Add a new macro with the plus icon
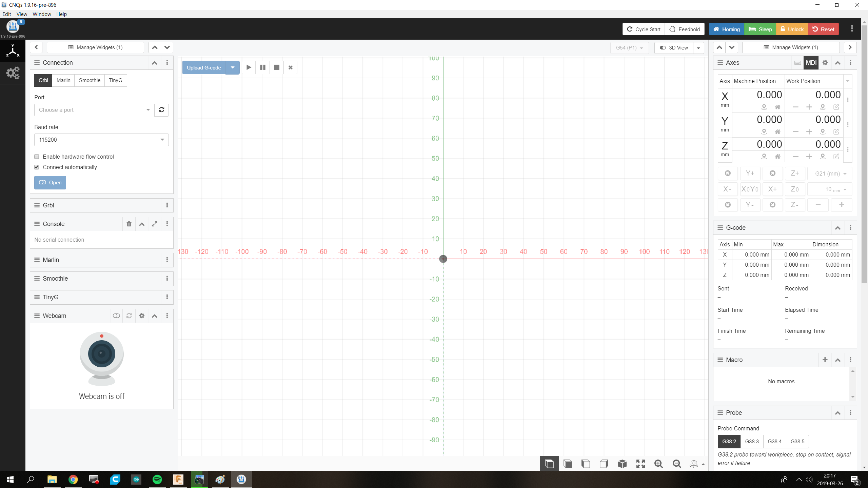 pyautogui.click(x=825, y=360)
